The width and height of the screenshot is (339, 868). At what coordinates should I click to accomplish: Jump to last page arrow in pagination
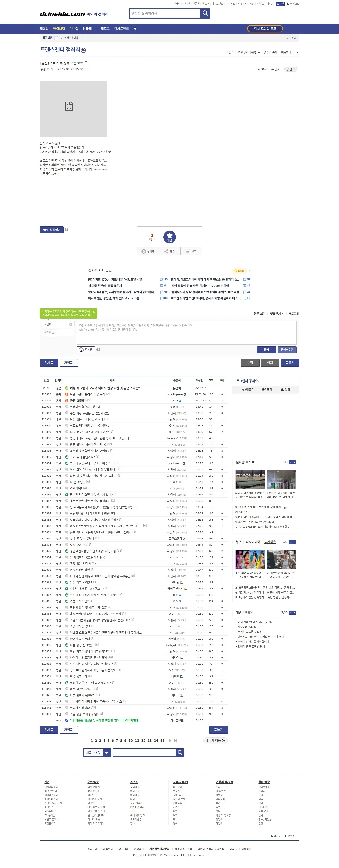coord(175,741)
